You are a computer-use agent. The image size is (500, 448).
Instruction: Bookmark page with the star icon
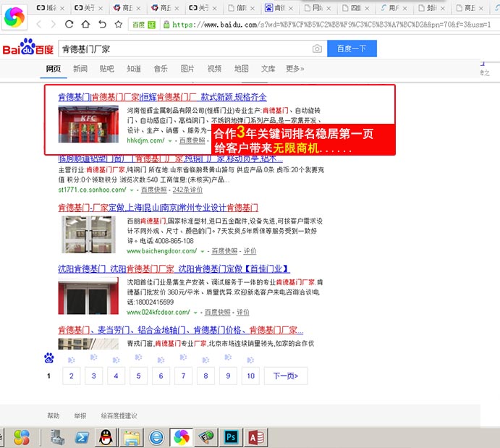click(x=119, y=24)
